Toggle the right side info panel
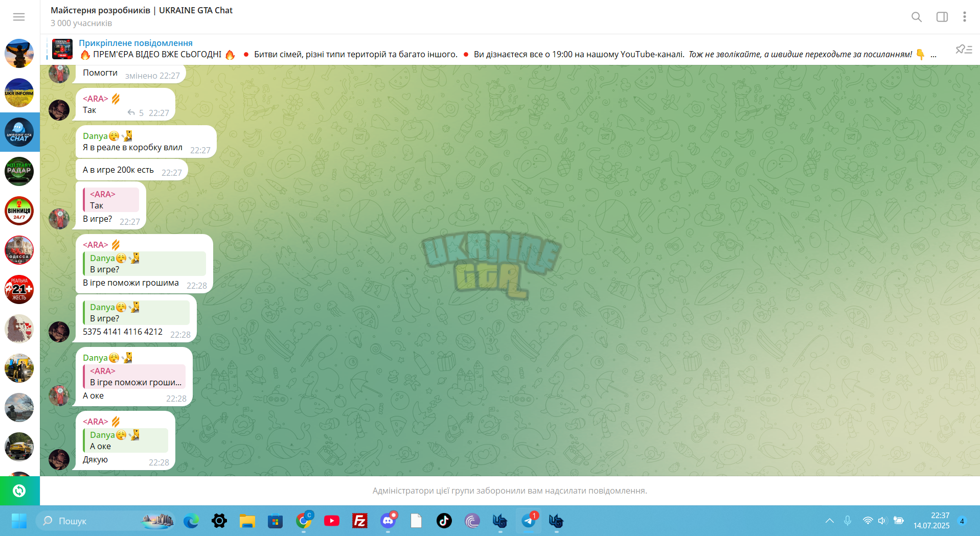 click(x=942, y=17)
